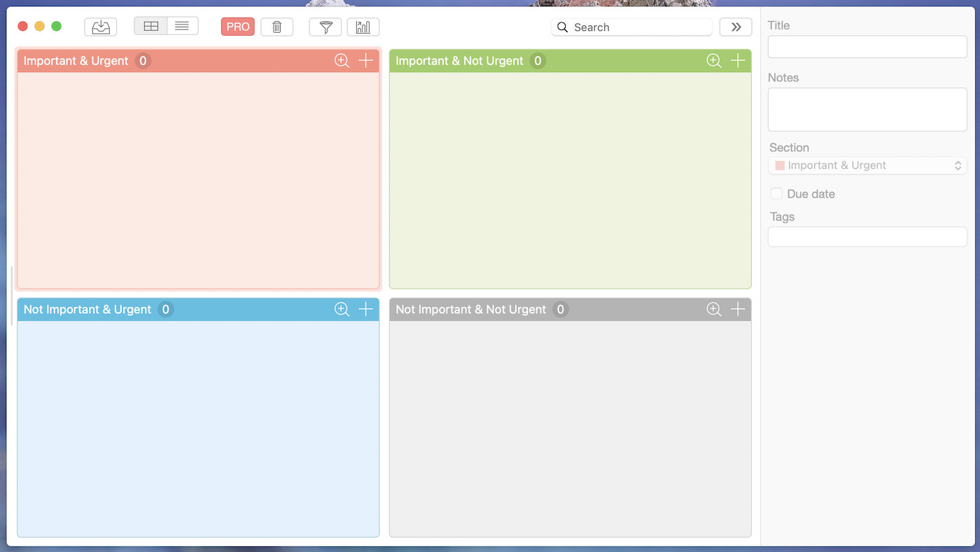The width and height of the screenshot is (980, 552).
Task: Switch to grid view
Action: pos(150,25)
